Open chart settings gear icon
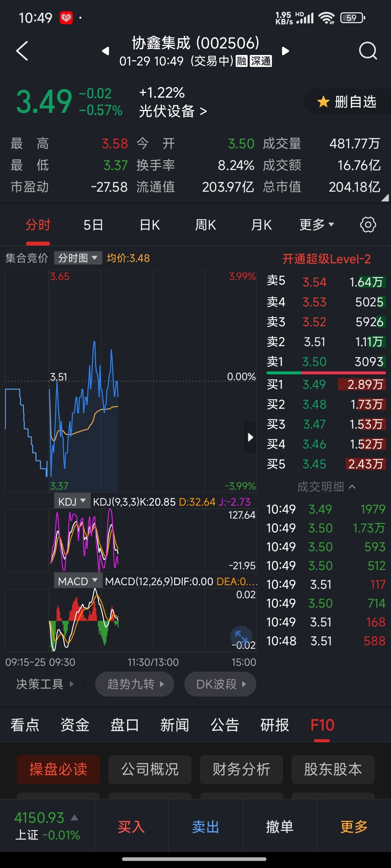Screen dimensions: 391x868 (x=368, y=225)
